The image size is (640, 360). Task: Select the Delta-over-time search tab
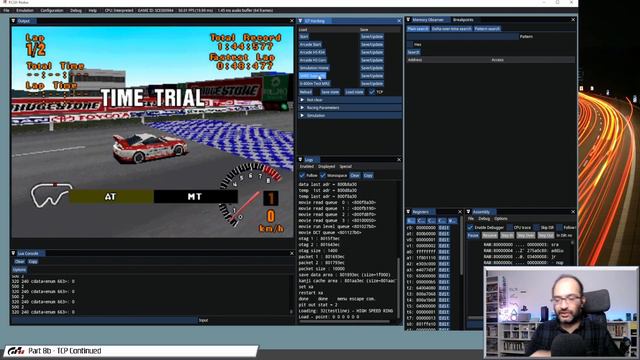tap(451, 29)
